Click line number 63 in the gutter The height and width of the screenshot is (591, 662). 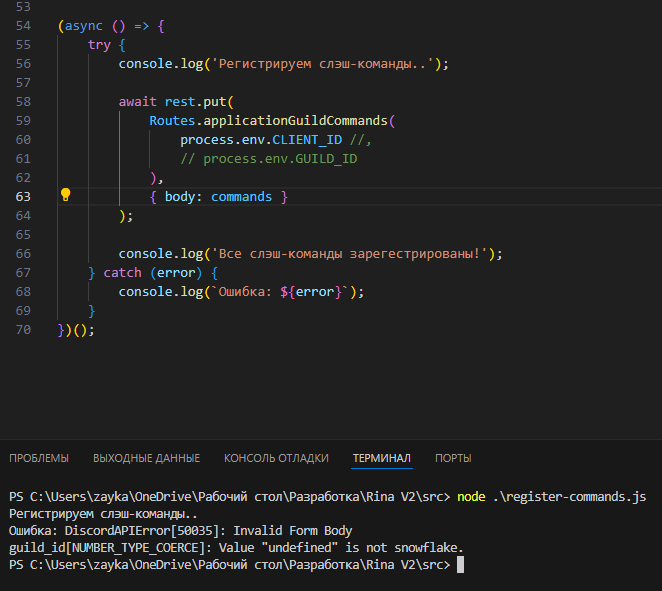pos(23,197)
